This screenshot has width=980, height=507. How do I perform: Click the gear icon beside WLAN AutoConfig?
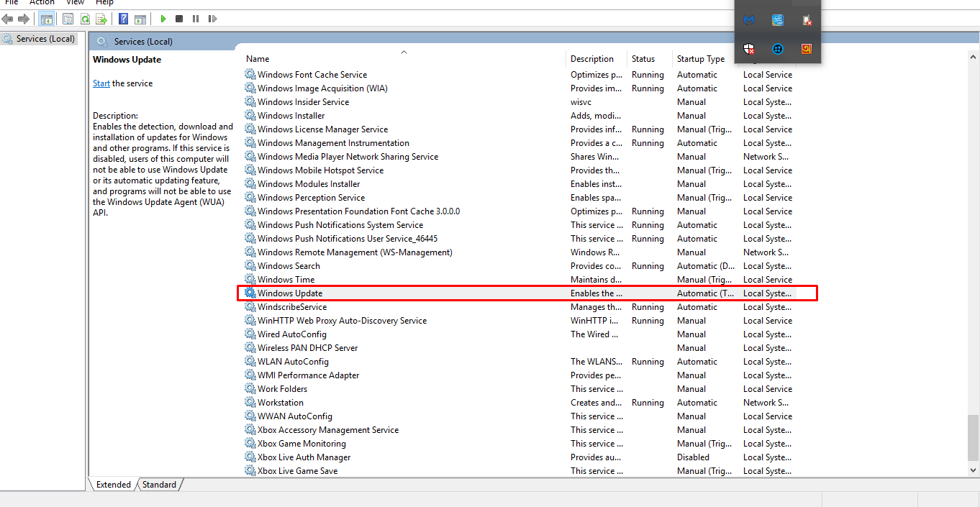250,362
